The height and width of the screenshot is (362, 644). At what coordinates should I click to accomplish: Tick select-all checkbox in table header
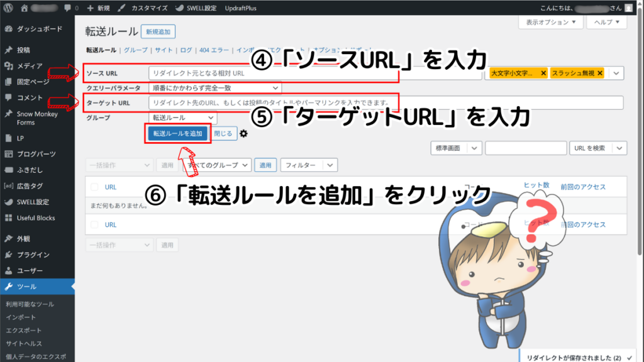click(94, 187)
